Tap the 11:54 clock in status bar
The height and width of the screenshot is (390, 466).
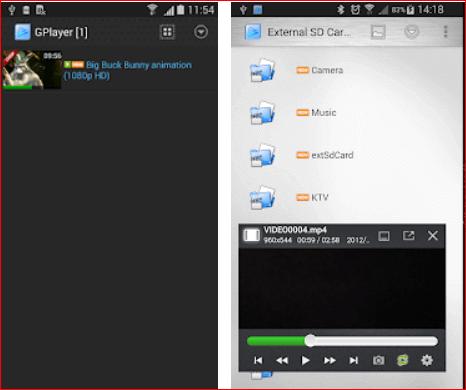tap(200, 10)
